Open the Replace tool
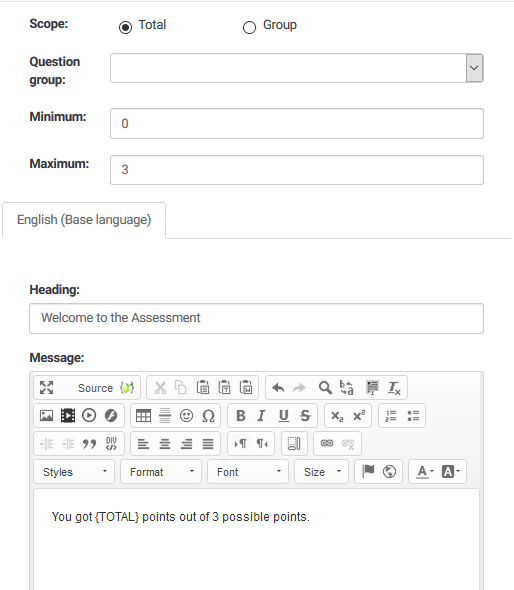The image size is (514, 590). [x=347, y=387]
